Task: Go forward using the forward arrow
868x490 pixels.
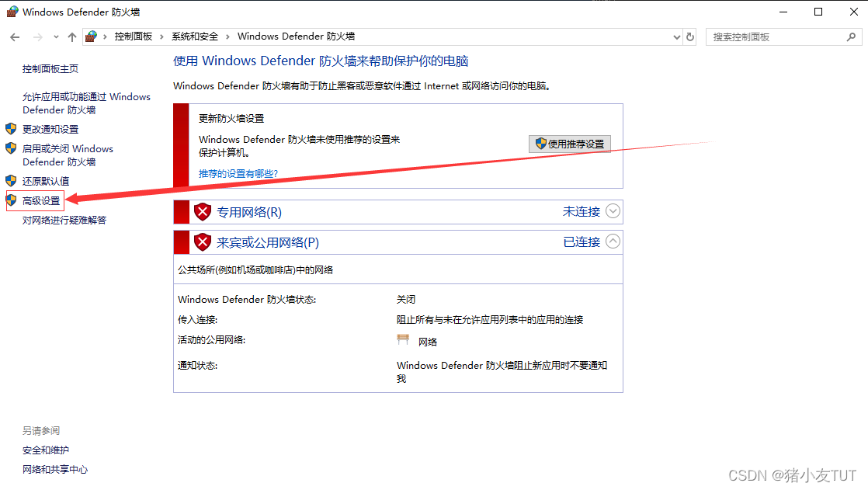Action: (x=37, y=37)
